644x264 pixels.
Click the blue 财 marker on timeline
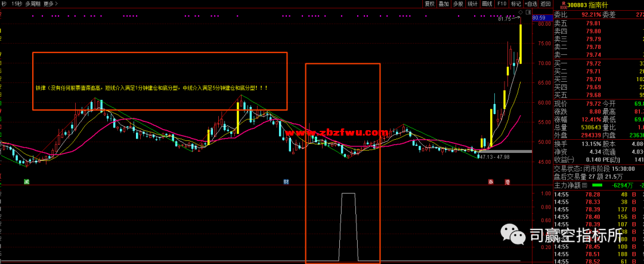286,181
